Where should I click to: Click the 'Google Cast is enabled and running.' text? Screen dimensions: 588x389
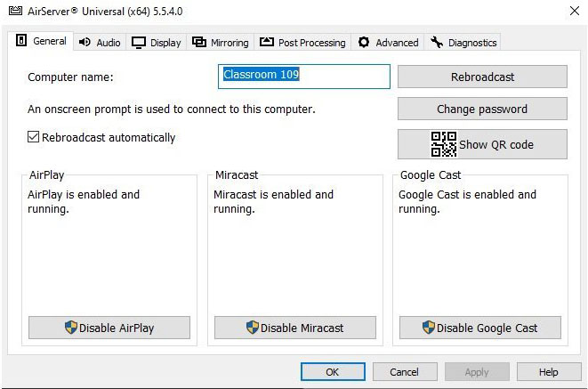point(467,201)
